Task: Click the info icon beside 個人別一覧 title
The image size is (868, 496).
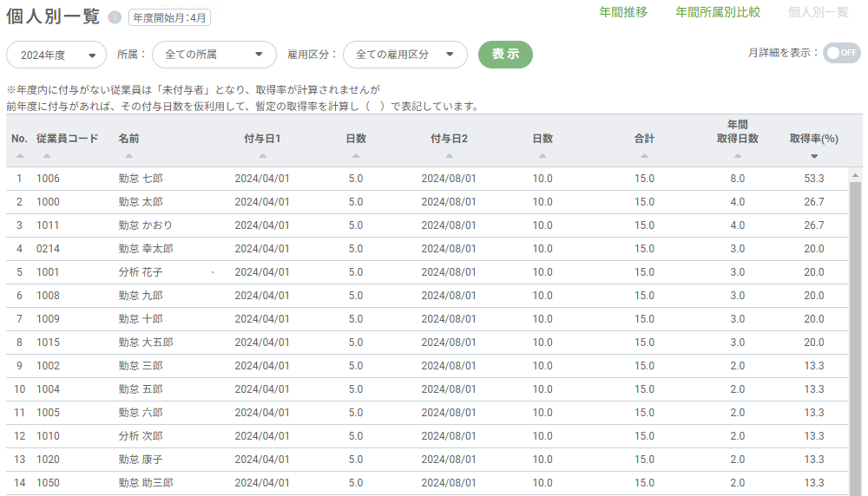Action: point(115,17)
